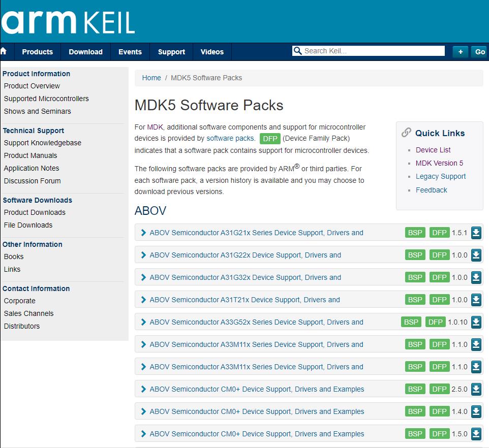
Task: Open Sales Channels sidebar link
Action: pyautogui.click(x=28, y=314)
